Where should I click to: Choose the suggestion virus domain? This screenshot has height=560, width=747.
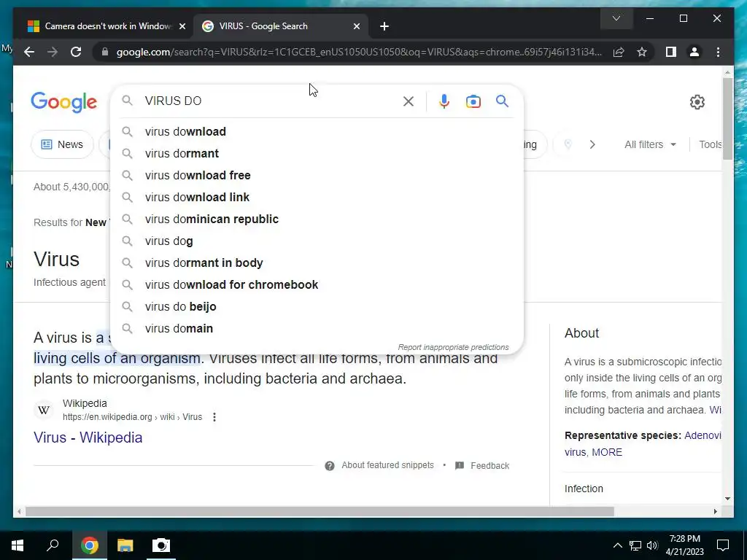click(x=317, y=329)
